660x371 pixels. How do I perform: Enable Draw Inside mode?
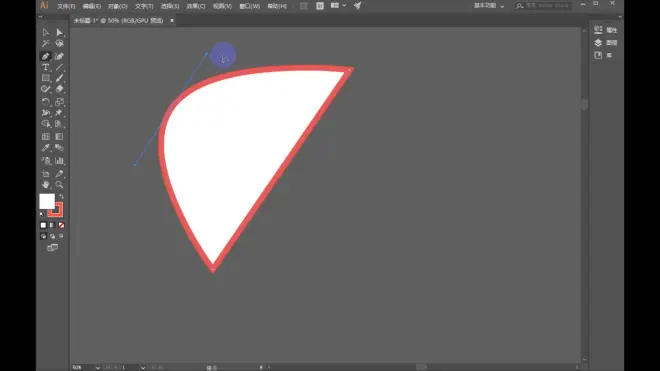point(61,236)
